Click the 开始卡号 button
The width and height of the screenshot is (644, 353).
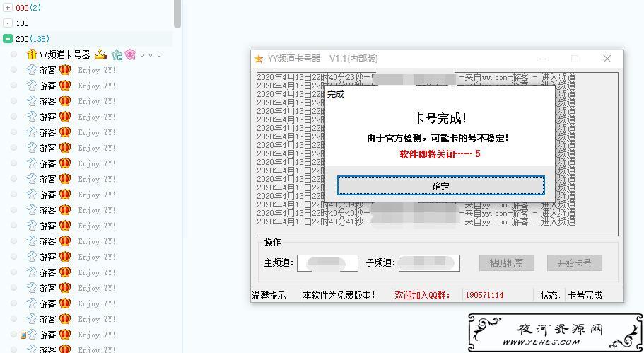[574, 263]
